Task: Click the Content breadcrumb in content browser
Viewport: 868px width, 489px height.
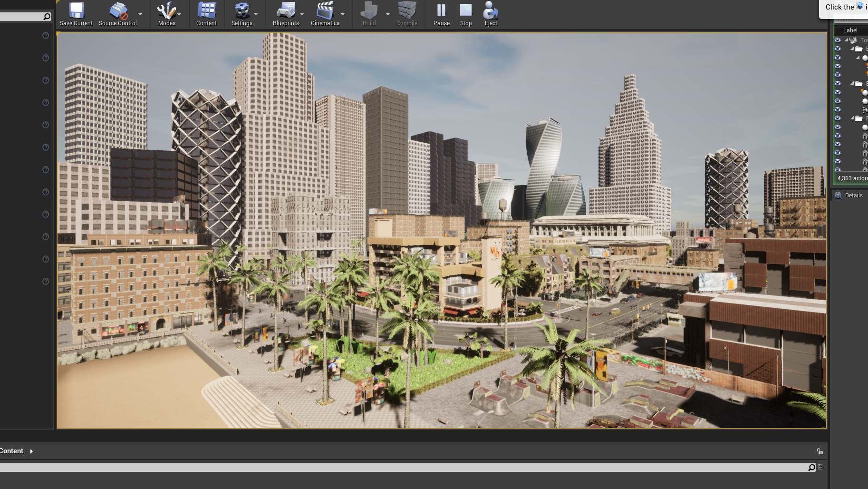Action: pos(11,451)
